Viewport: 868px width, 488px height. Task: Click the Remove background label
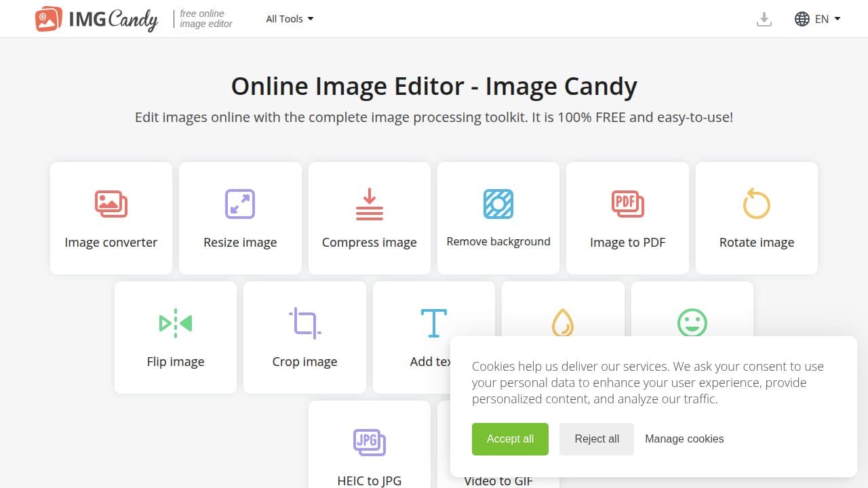(498, 242)
